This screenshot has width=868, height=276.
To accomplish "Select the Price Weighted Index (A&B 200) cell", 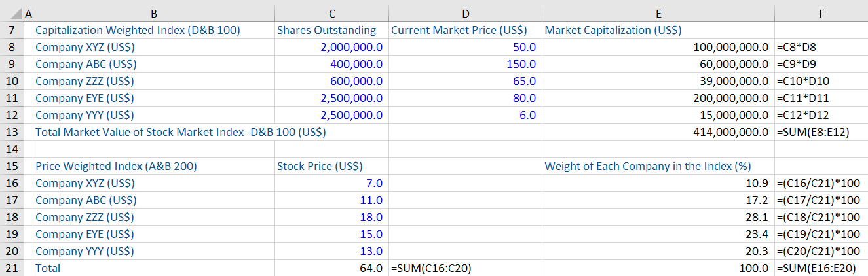I will pos(116,166).
